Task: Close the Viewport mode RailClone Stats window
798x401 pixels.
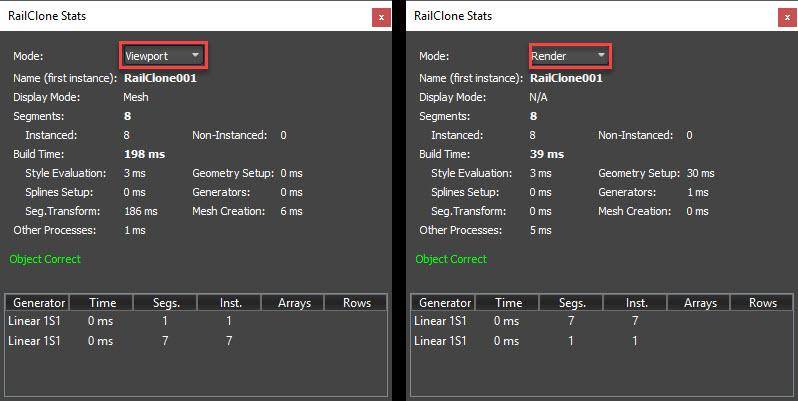Action: pyautogui.click(x=380, y=17)
